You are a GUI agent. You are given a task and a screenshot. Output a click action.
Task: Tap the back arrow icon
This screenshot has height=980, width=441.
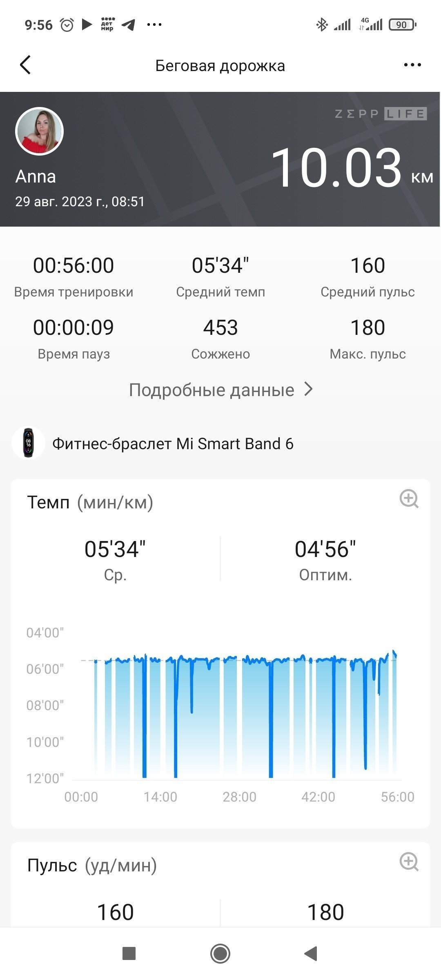pyautogui.click(x=25, y=65)
